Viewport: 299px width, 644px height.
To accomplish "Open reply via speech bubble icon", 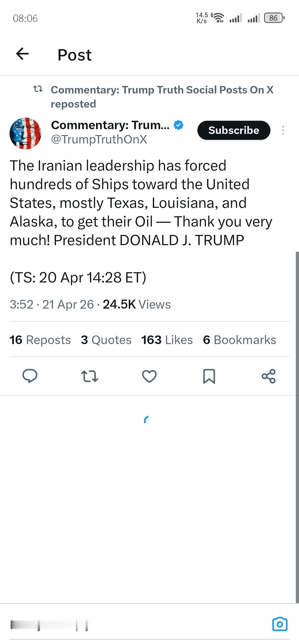I will [x=30, y=376].
